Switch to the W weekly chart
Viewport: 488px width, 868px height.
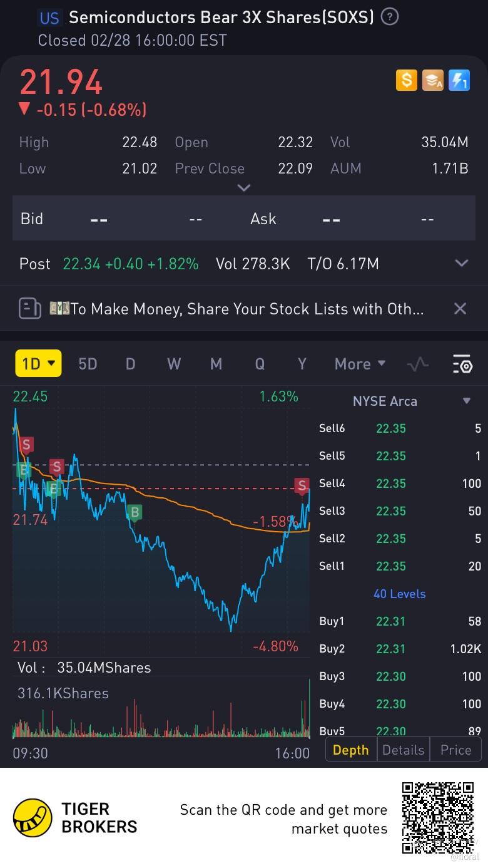pos(174,364)
